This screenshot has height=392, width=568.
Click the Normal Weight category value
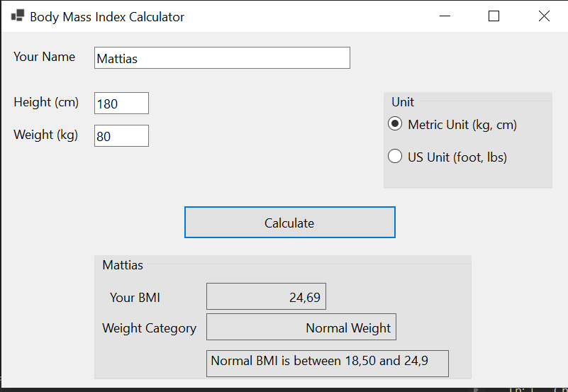click(x=301, y=327)
